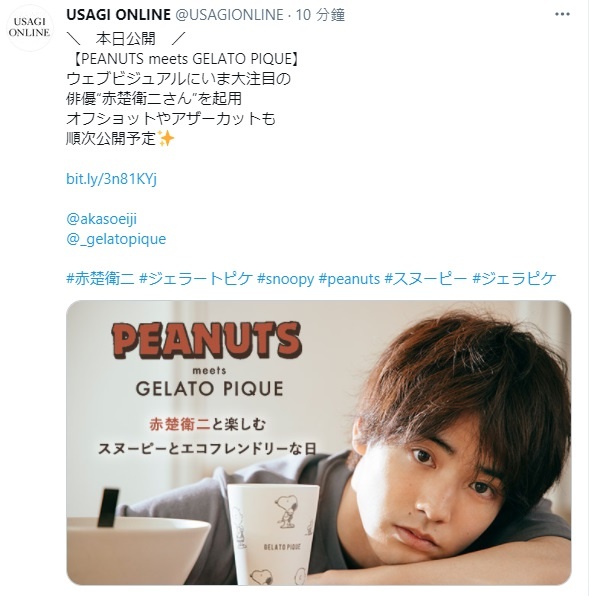589x596 pixels.
Task: Open the tweet's three-dot more options menu
Action: 562,14
